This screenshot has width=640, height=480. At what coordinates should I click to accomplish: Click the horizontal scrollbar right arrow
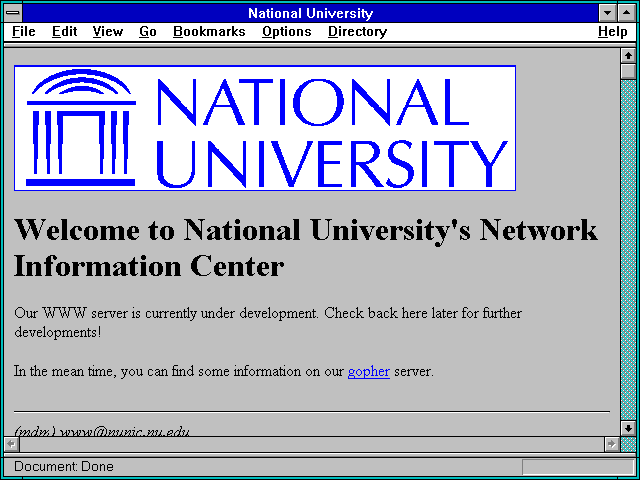click(611, 444)
